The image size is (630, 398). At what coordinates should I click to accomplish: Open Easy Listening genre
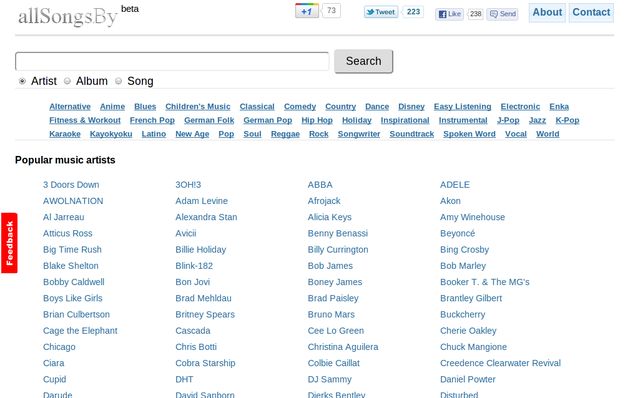pyautogui.click(x=462, y=107)
